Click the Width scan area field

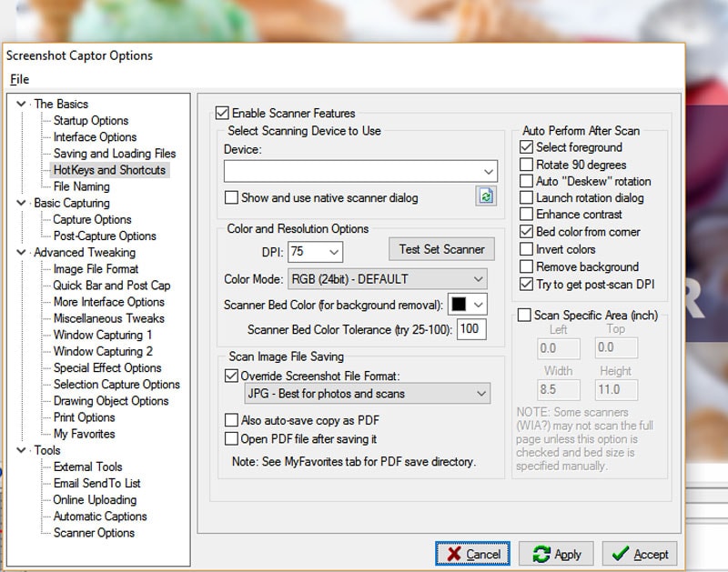click(x=559, y=390)
